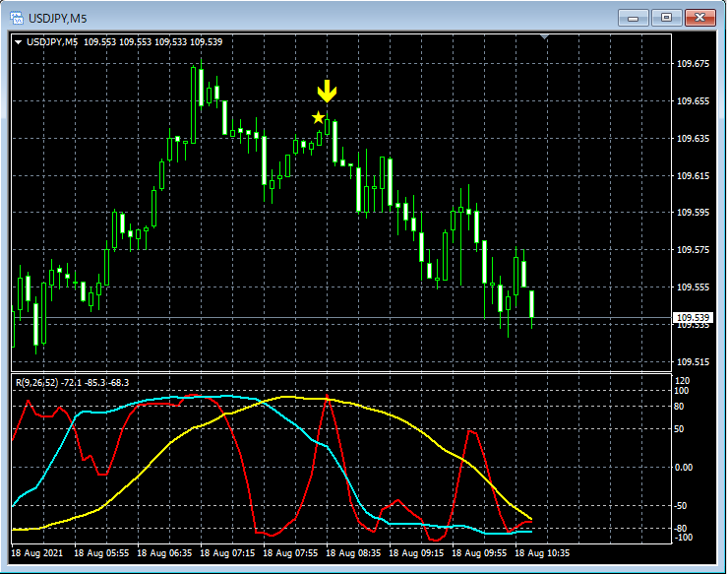
Task: Click the current price label 109.539
Action: 693,317
